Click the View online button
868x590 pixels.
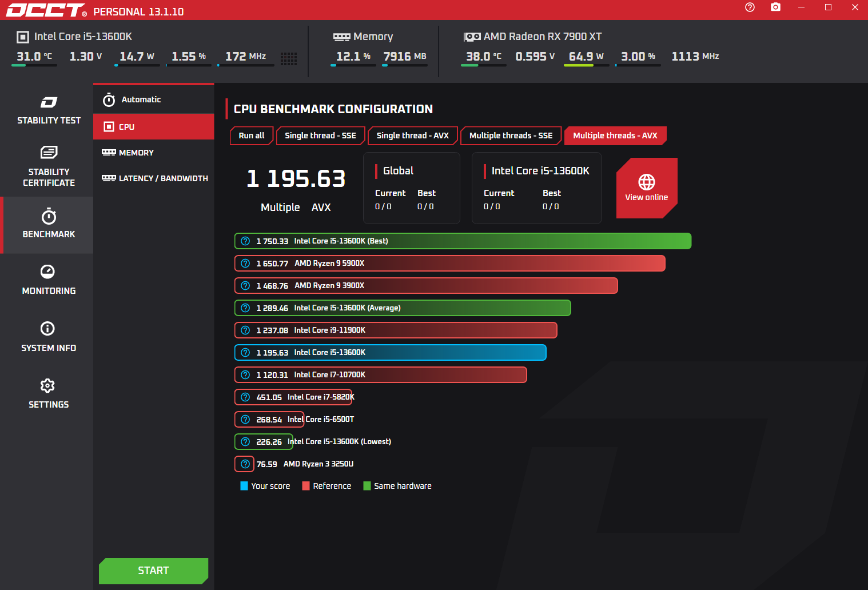(x=647, y=188)
